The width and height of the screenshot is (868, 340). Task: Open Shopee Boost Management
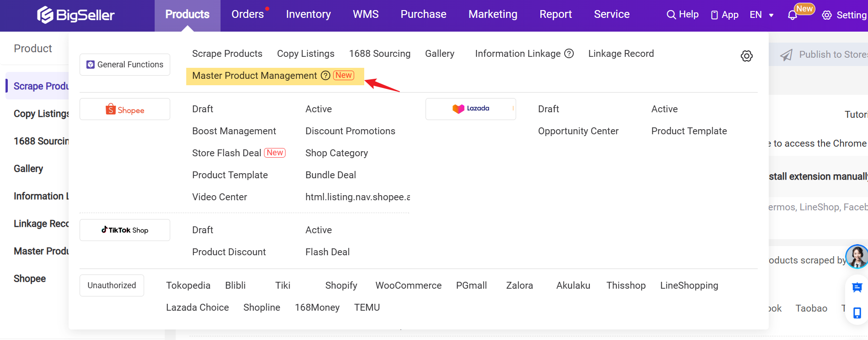(234, 131)
